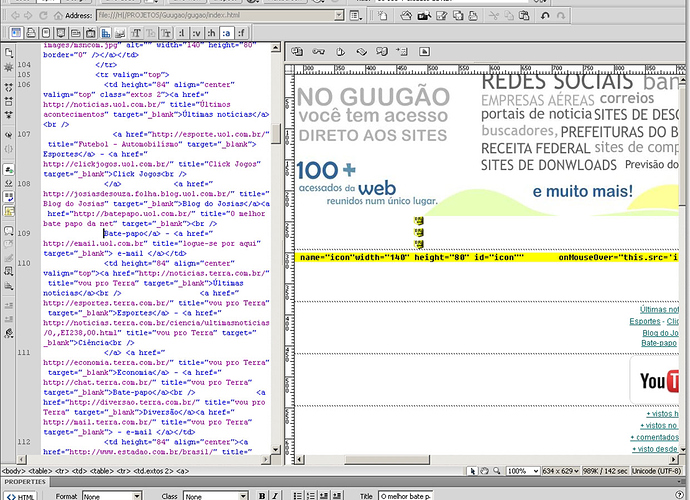
Task: Select the <td.extos 2> tag in tag selector
Action: [153, 471]
